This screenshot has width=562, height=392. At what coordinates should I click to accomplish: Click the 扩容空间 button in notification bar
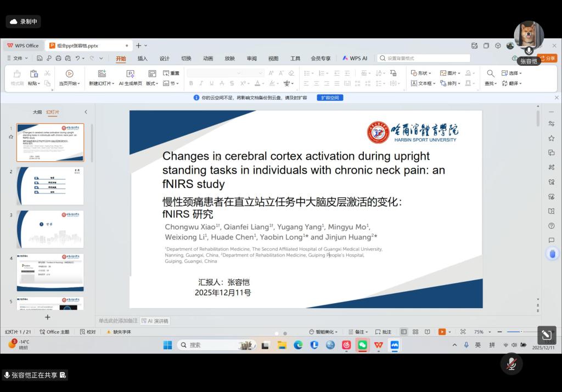coord(330,98)
